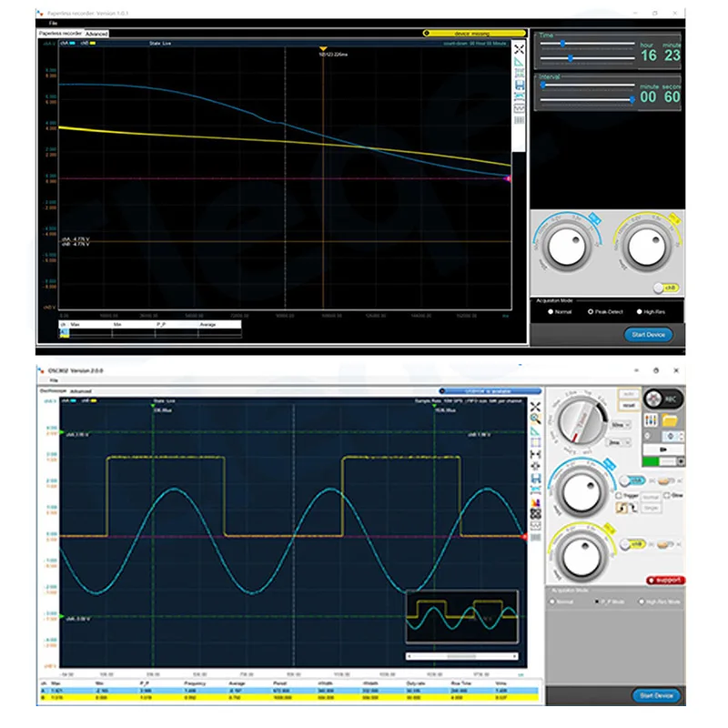Click the waveform preview thumbnail in the OSC802 graph

[x=462, y=617]
